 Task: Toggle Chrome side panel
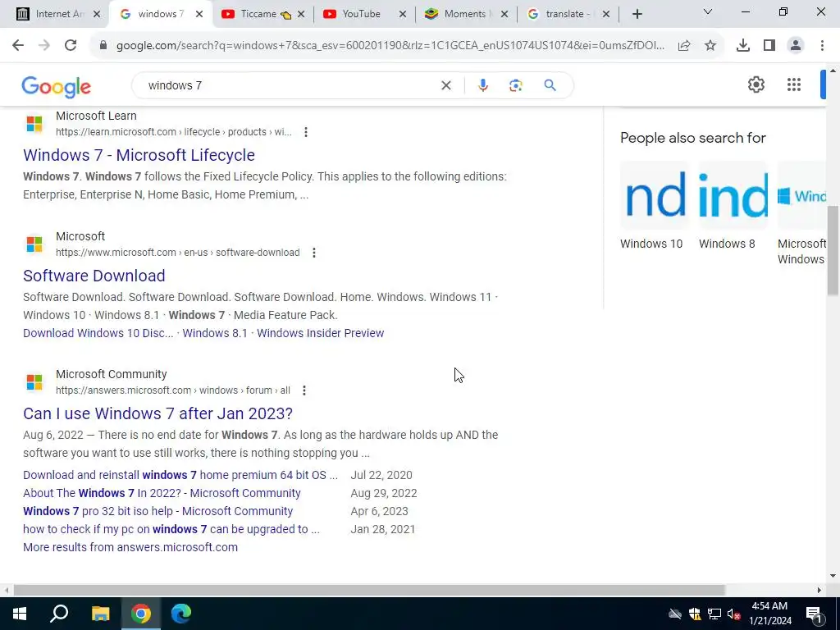click(769, 46)
